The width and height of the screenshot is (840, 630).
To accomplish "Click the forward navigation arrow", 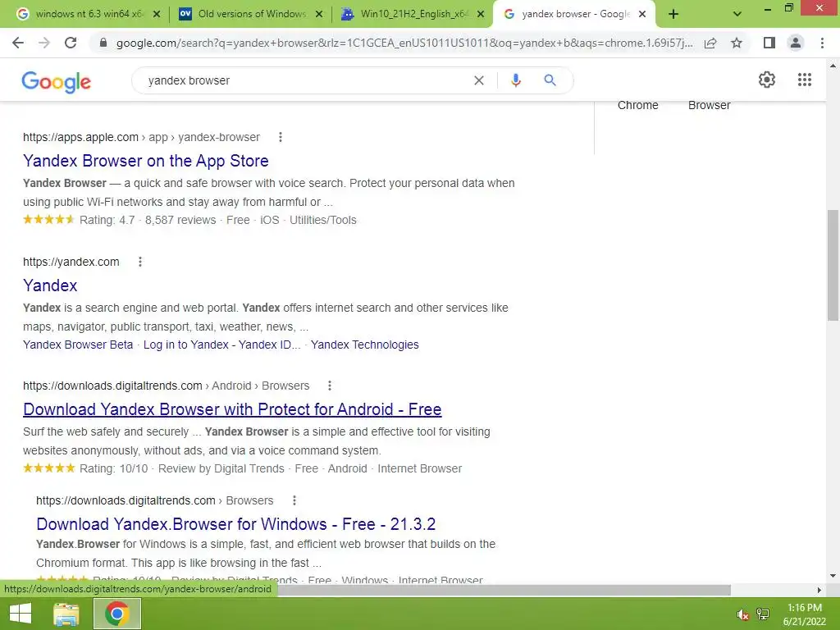I will (44, 43).
